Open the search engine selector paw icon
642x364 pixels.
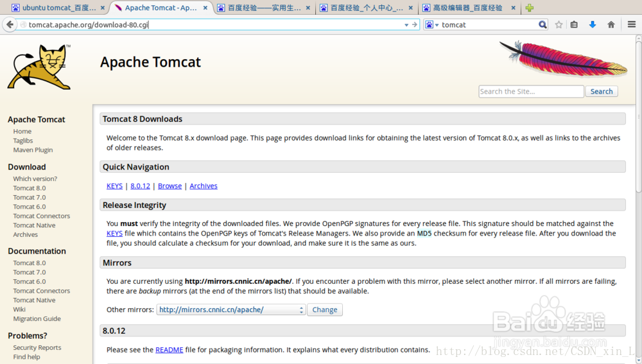(431, 24)
